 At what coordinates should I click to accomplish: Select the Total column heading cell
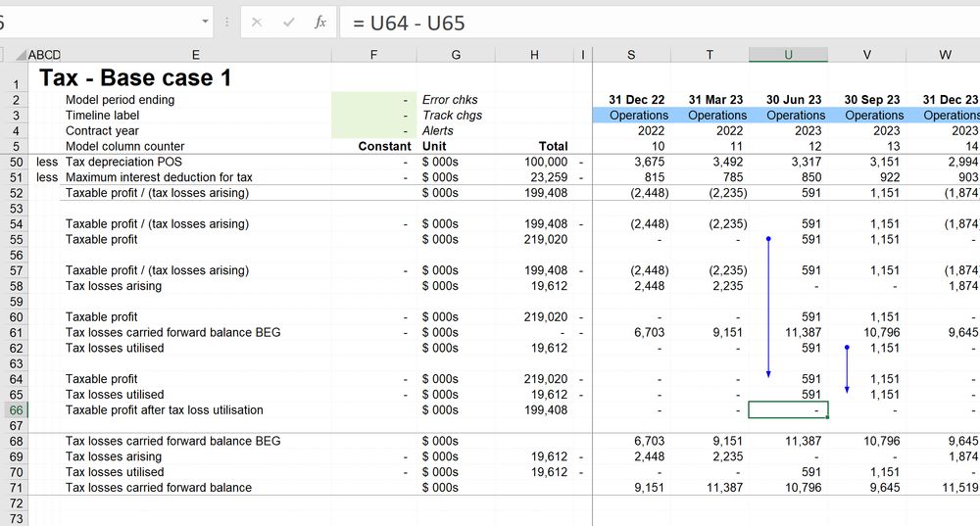(x=553, y=146)
